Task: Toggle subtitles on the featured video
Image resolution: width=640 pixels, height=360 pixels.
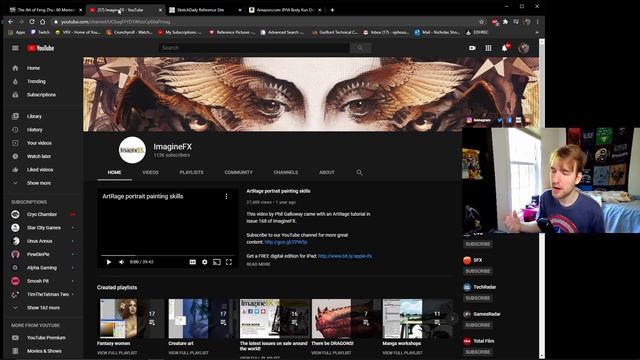Action: tap(193, 262)
